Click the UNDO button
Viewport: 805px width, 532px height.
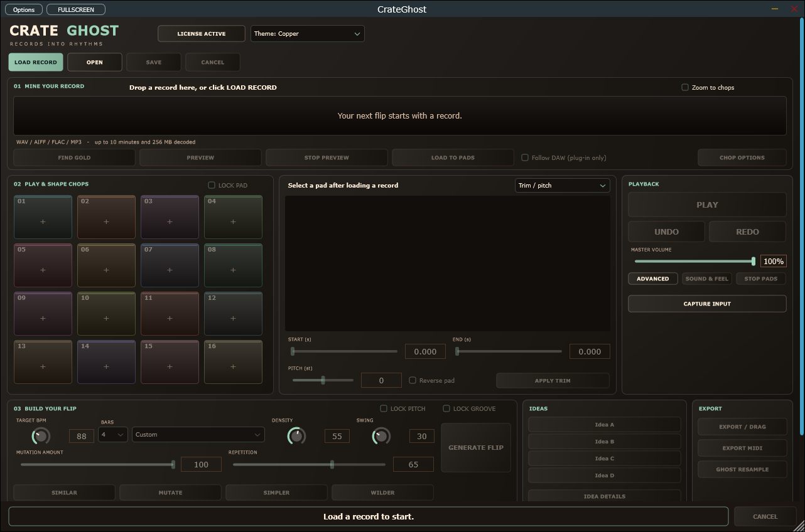666,231
